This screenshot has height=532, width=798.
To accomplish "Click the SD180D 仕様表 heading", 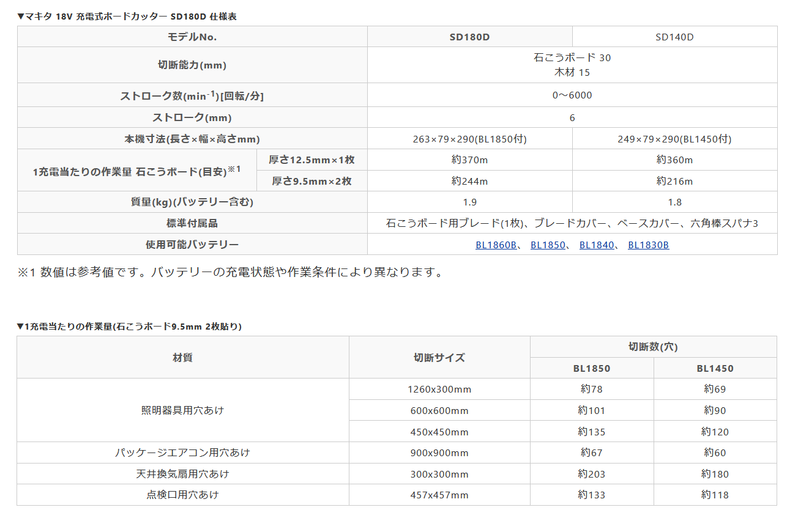I will click(x=127, y=17).
